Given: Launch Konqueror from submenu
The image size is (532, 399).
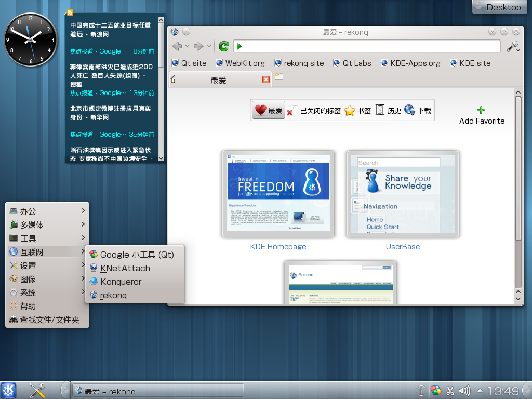Looking at the screenshot, I should click(135, 282).
